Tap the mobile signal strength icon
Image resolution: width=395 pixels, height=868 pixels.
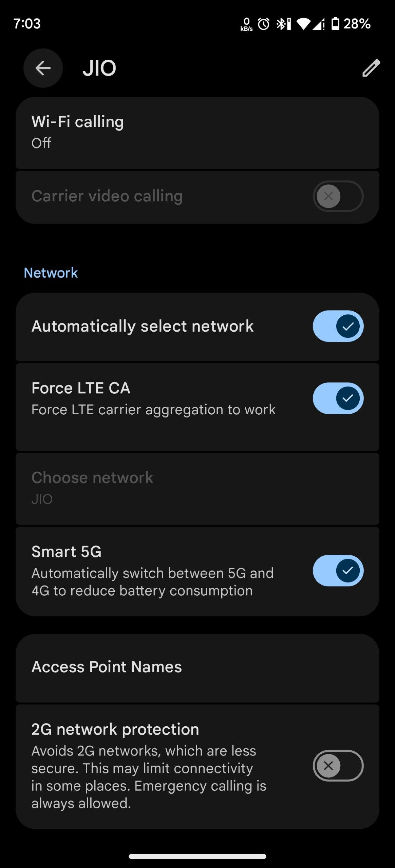pyautogui.click(x=318, y=24)
